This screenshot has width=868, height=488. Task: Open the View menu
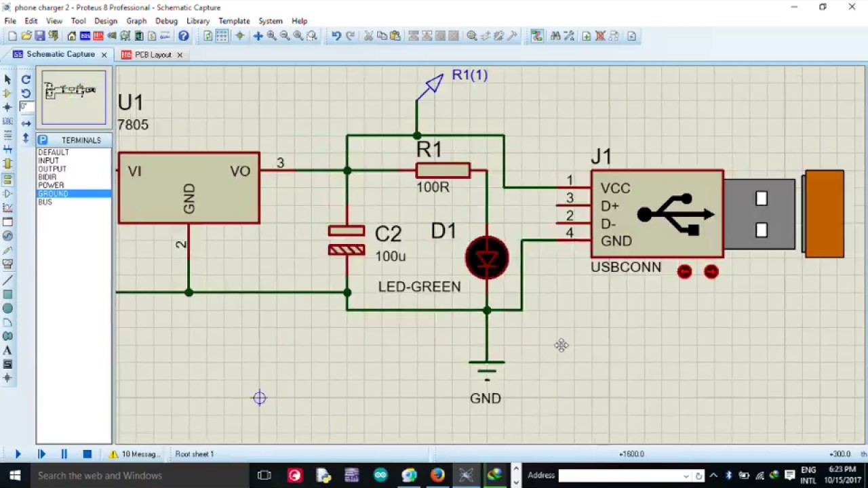[54, 21]
